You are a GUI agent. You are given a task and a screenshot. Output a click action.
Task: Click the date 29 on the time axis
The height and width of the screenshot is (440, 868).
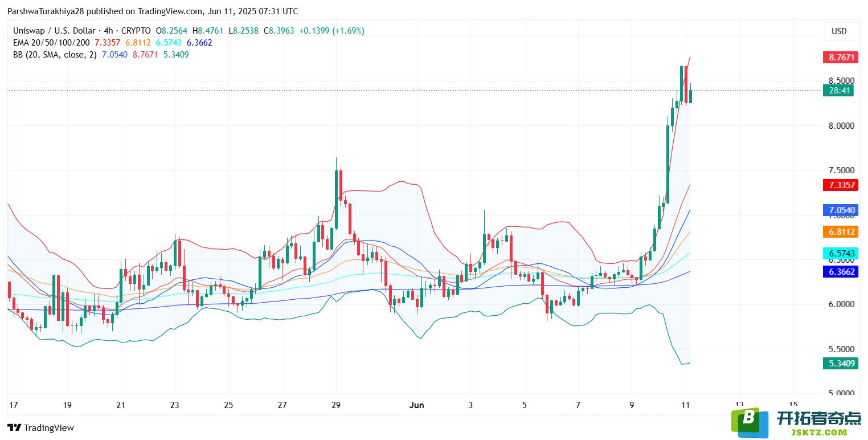[335, 405]
